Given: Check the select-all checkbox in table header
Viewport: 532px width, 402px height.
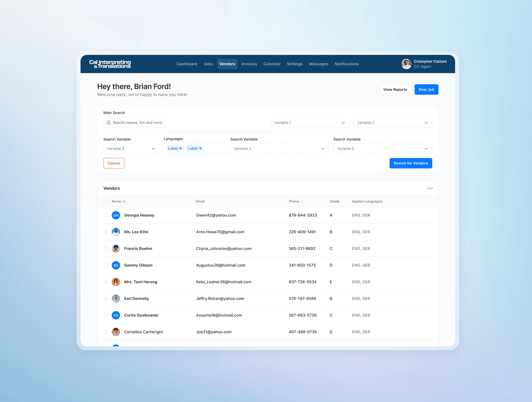Looking at the screenshot, I should pyautogui.click(x=105, y=201).
